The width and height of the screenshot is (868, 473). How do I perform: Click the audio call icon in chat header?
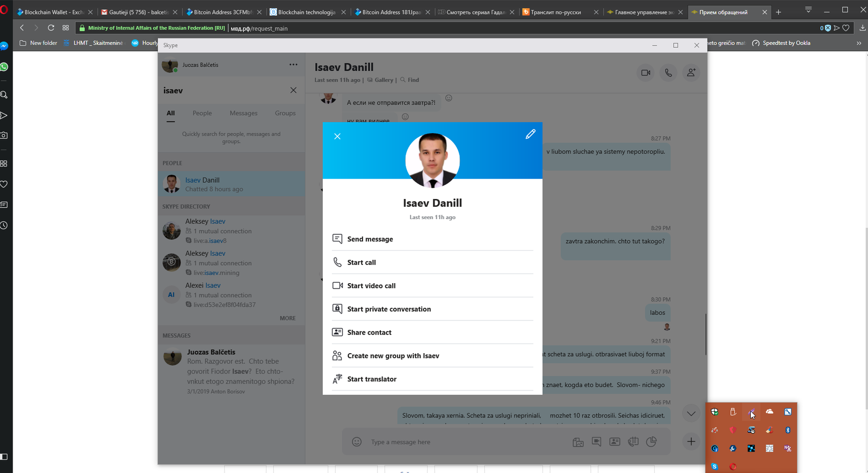click(x=668, y=73)
